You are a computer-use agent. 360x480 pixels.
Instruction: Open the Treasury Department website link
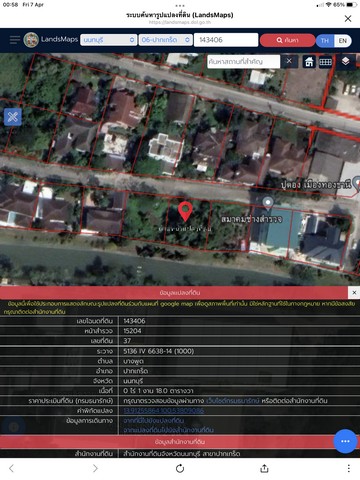(x=232, y=401)
